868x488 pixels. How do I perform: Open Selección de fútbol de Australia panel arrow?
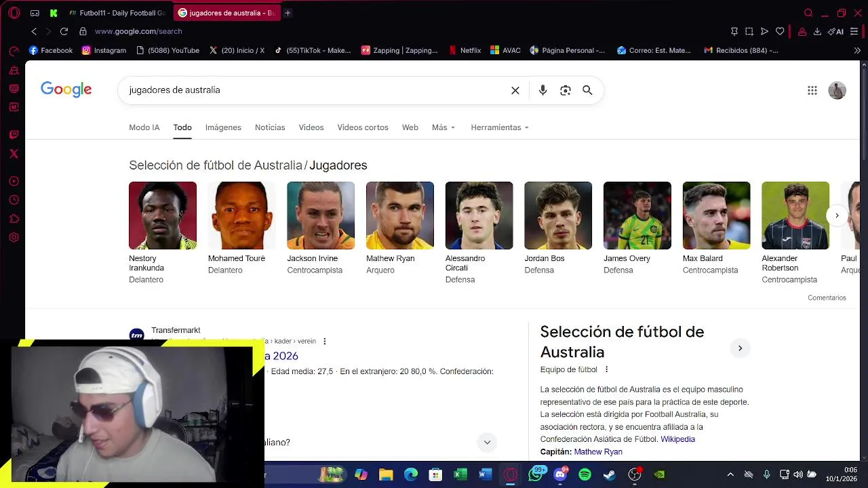tap(740, 348)
